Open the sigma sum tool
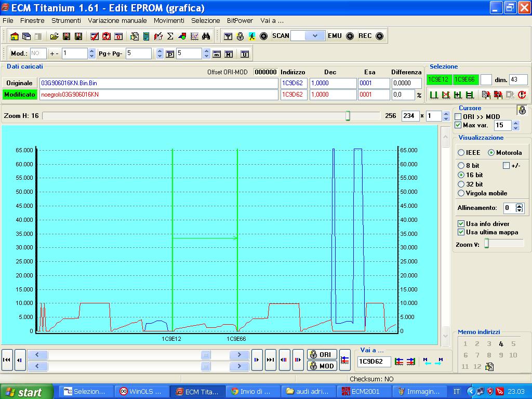The width and height of the screenshot is (532, 399). pyautogui.click(x=170, y=36)
